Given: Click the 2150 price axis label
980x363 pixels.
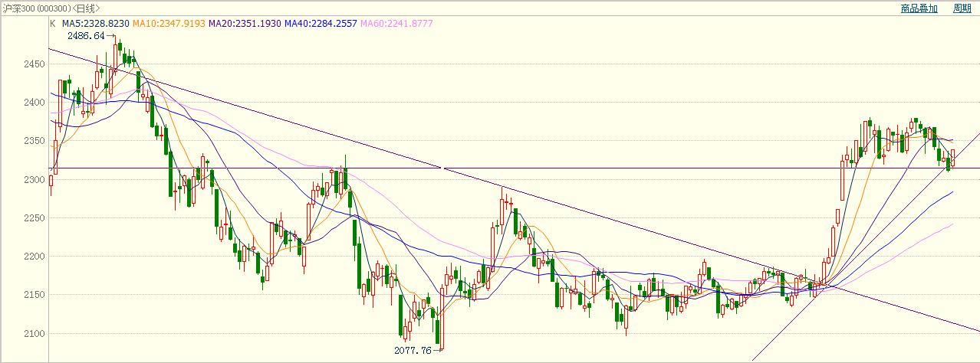Looking at the screenshot, I should (x=34, y=295).
